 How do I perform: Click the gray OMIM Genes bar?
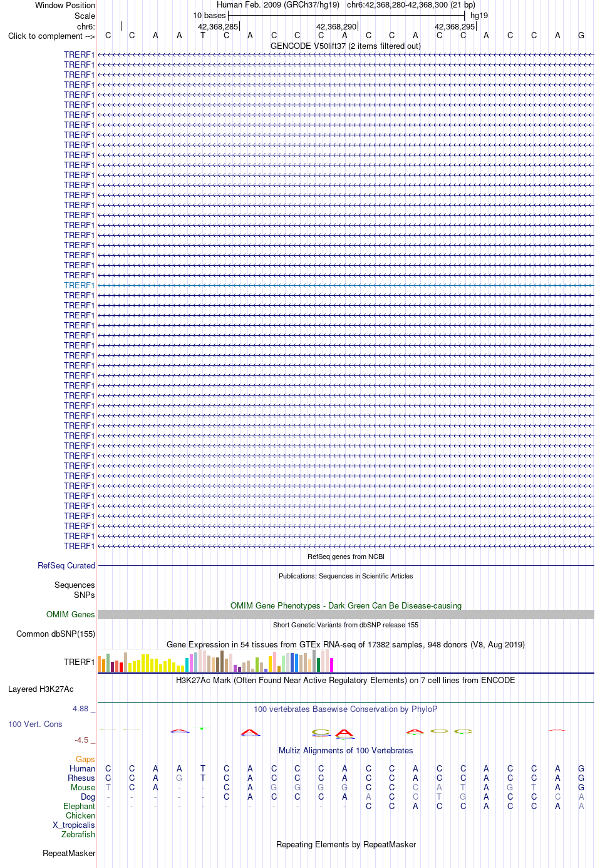(346, 615)
